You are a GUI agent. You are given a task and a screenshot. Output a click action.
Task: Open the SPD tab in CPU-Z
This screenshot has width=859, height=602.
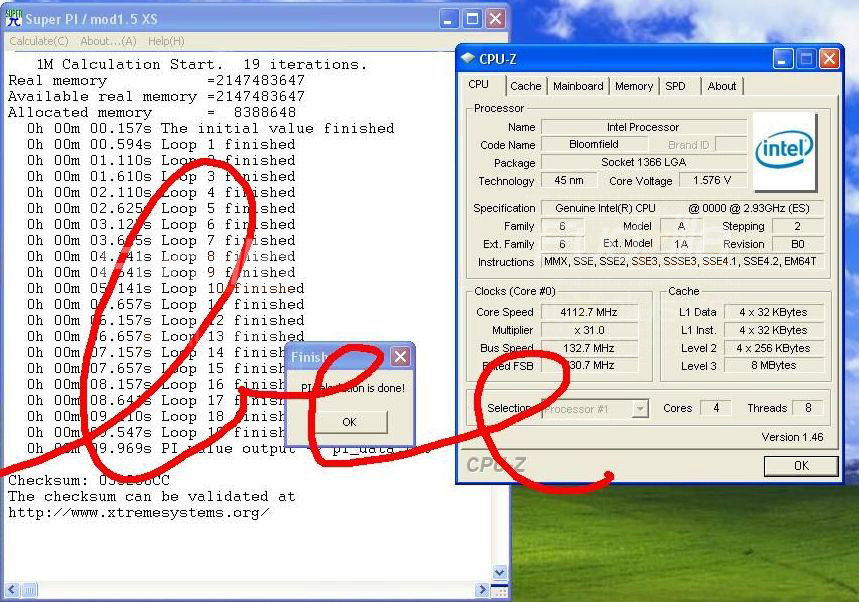pyautogui.click(x=675, y=86)
